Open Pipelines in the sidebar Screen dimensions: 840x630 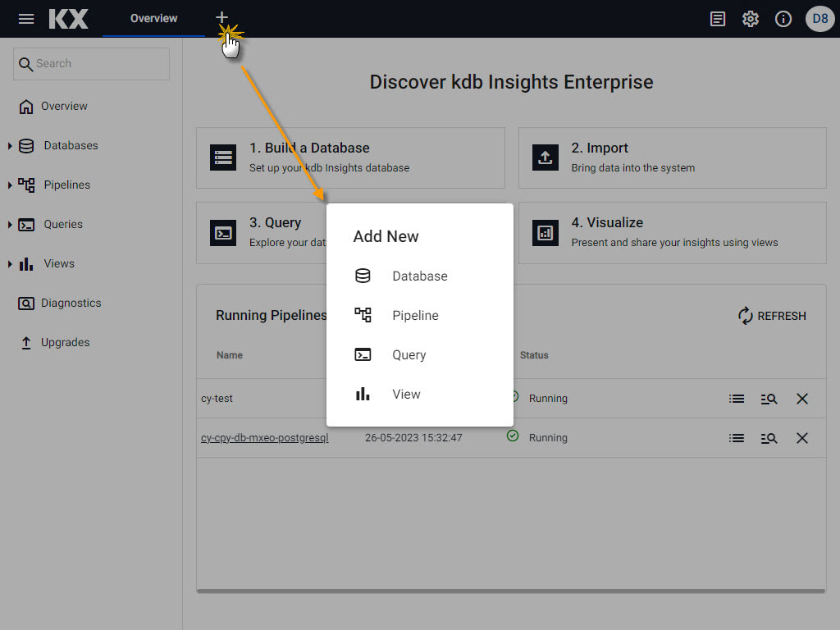coord(67,185)
